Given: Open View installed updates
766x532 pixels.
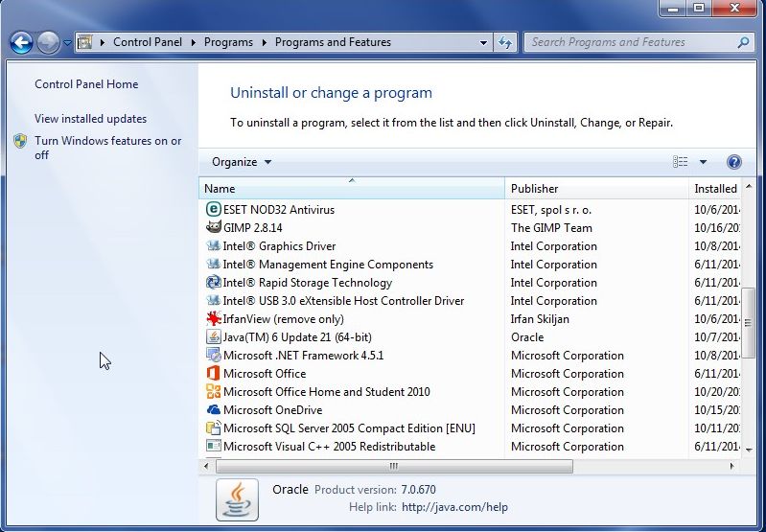Looking at the screenshot, I should tap(90, 119).
